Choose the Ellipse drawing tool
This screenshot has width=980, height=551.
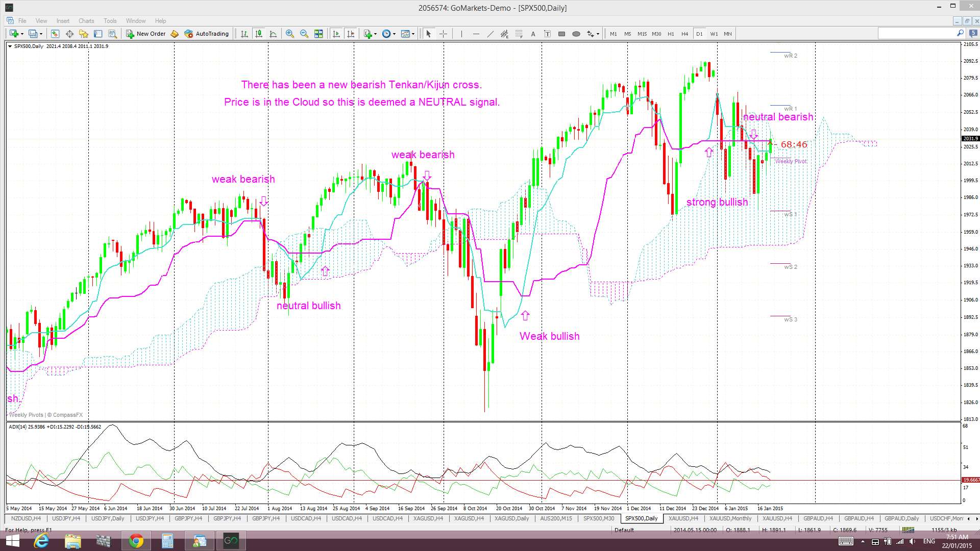click(x=576, y=34)
